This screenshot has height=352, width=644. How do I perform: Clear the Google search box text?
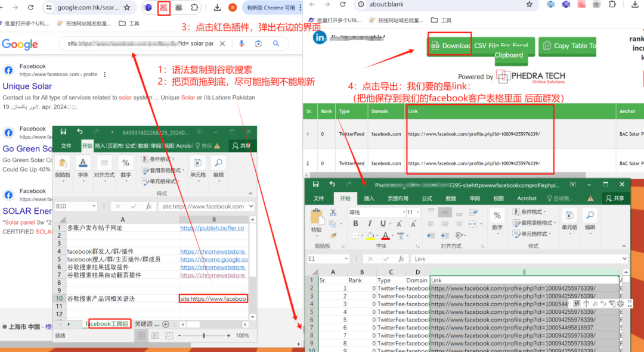pyautogui.click(x=222, y=43)
